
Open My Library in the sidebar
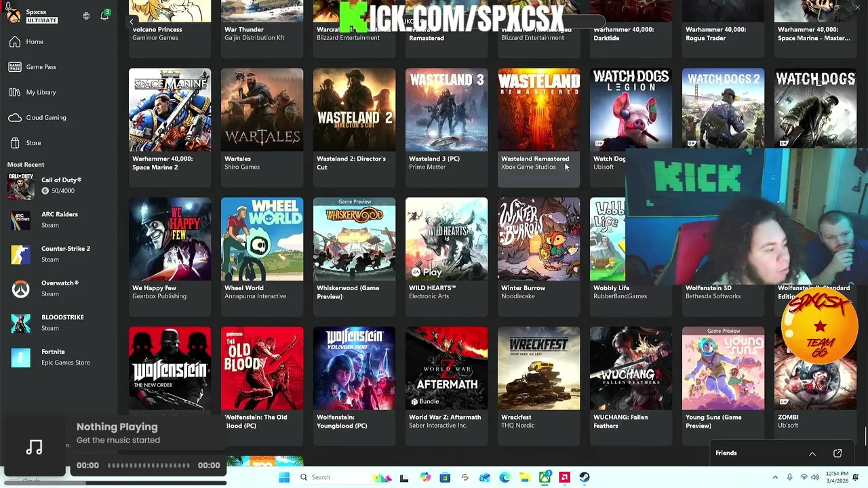(58, 92)
